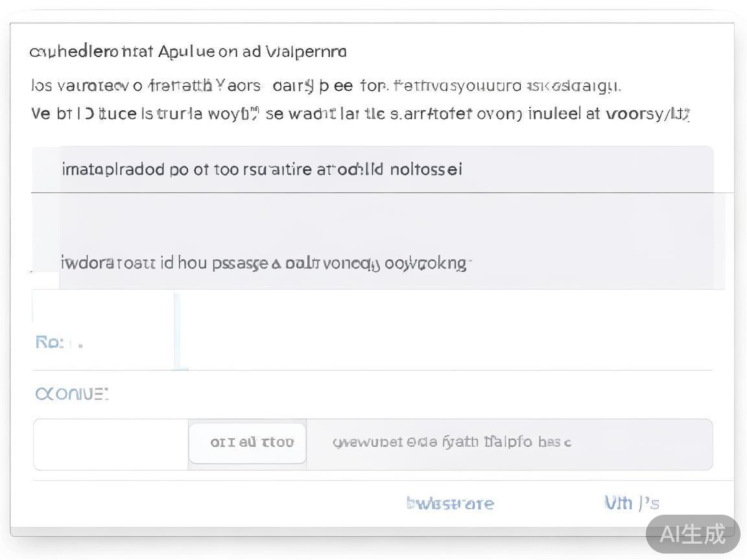
Task: Open the "bwlsstrare" link in the footer
Action: pos(449,504)
